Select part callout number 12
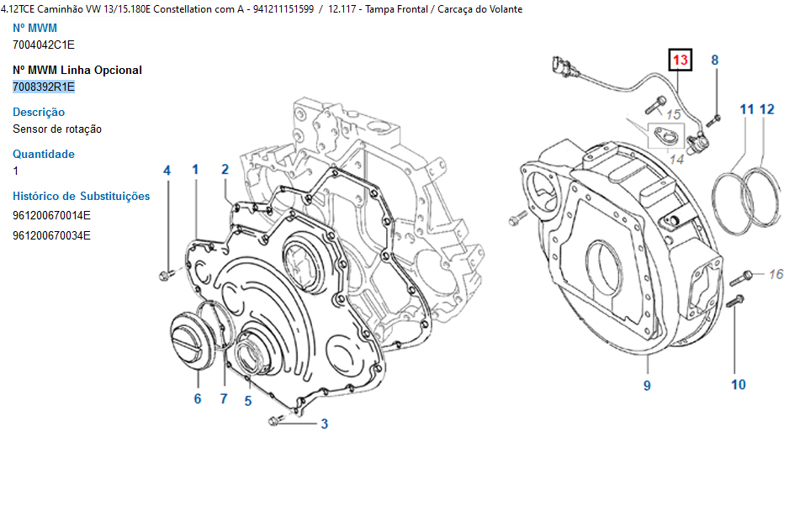The height and width of the screenshot is (532, 789). coord(766,109)
